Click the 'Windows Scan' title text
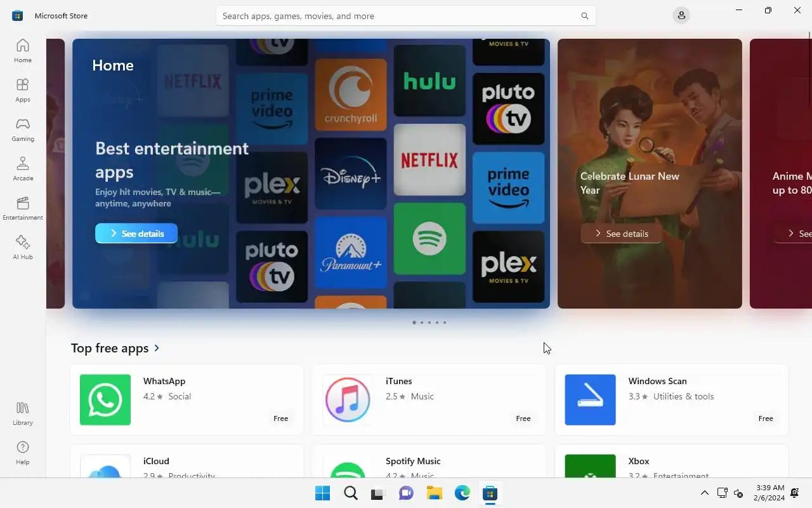This screenshot has width=812, height=508. coord(658,381)
